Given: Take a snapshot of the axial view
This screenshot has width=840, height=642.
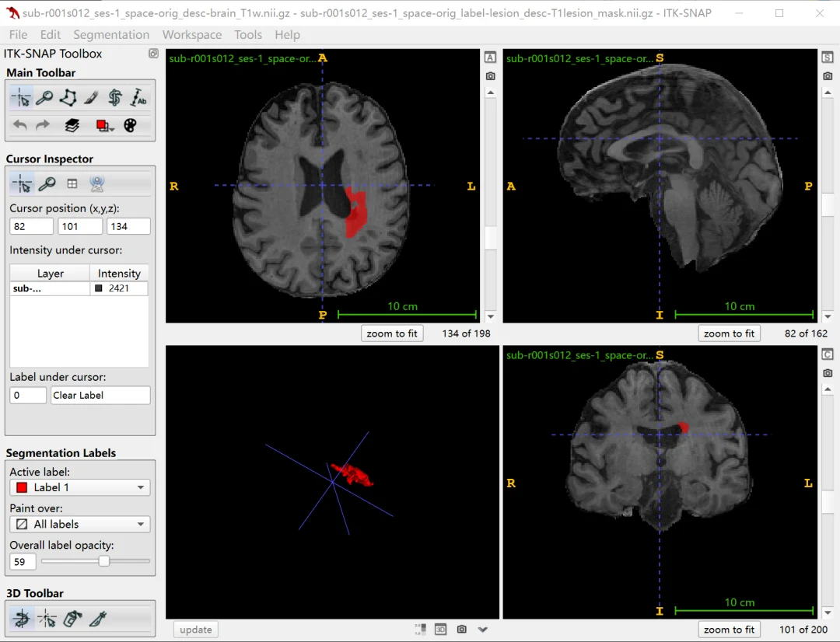Looking at the screenshot, I should coord(490,76).
